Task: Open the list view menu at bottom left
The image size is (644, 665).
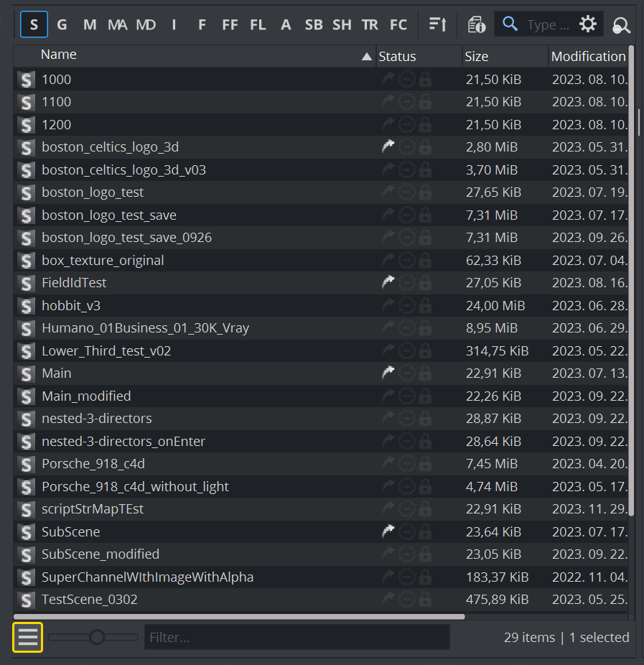Action: 28,637
